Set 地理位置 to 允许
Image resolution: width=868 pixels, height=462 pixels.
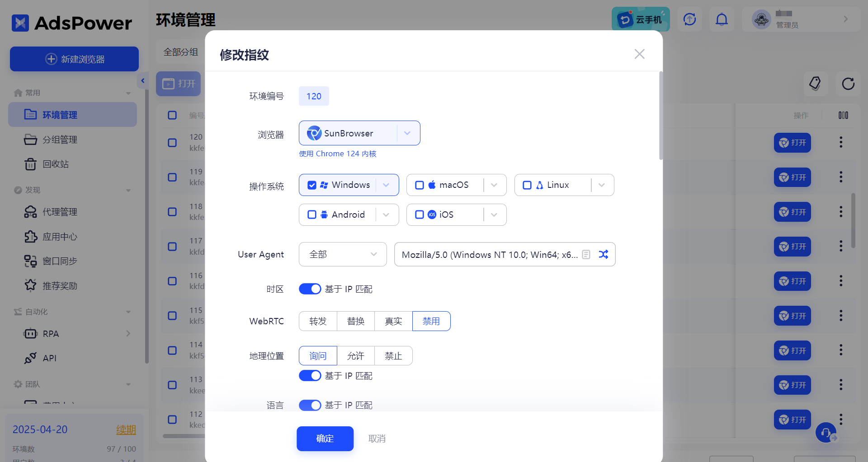pos(356,356)
